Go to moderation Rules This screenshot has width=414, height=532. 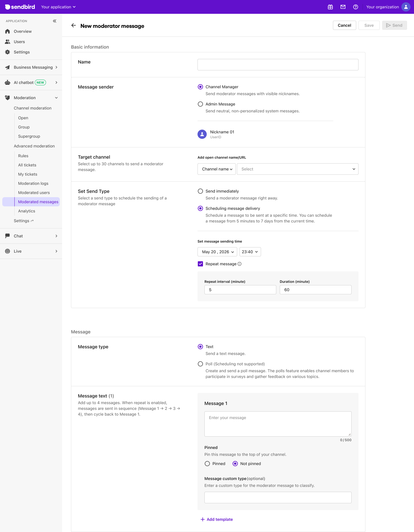click(23, 156)
